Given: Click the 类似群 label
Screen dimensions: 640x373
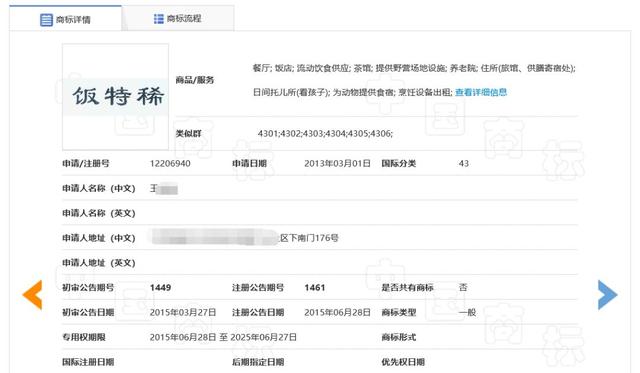Looking at the screenshot, I should point(189,133).
